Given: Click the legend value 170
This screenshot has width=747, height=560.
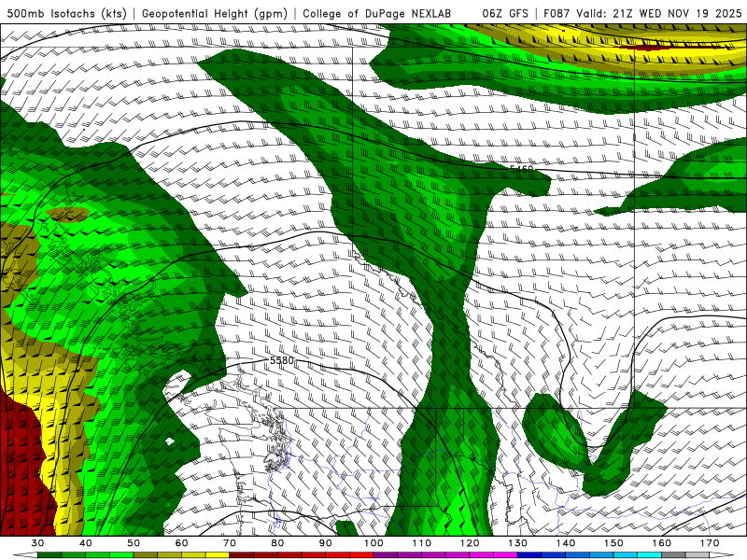Looking at the screenshot, I should coord(710,543).
